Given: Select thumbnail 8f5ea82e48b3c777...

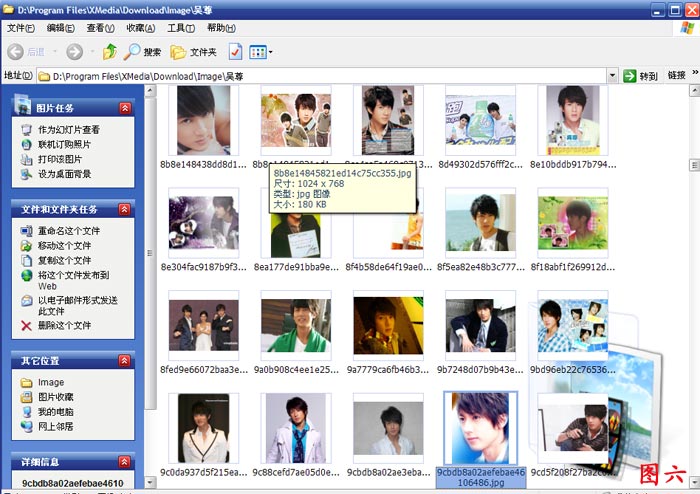Looking at the screenshot, I should (480, 223).
